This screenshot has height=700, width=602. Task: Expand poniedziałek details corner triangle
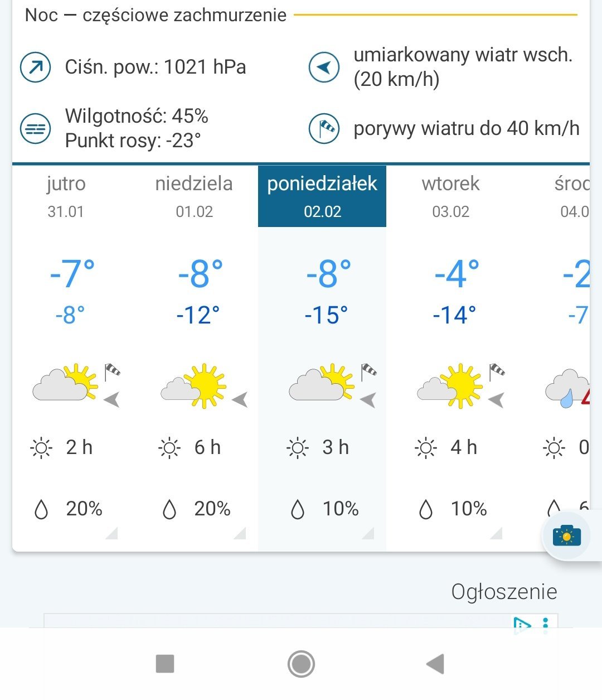click(368, 533)
